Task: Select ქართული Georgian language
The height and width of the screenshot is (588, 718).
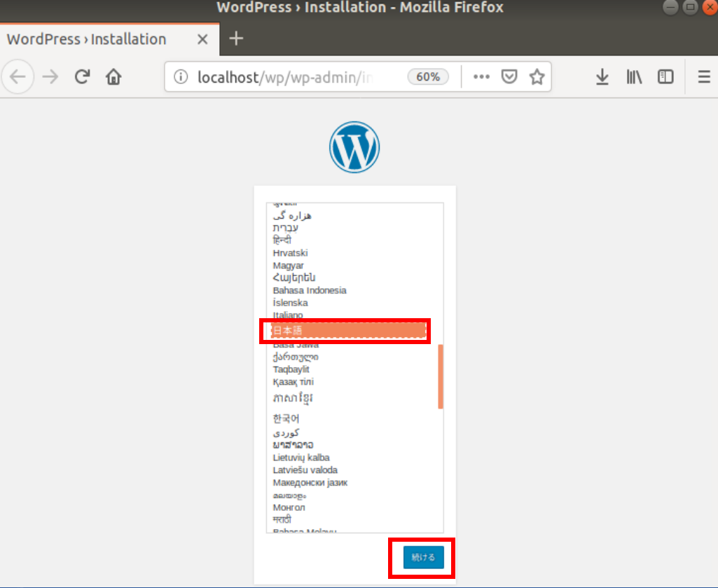Action: (296, 357)
